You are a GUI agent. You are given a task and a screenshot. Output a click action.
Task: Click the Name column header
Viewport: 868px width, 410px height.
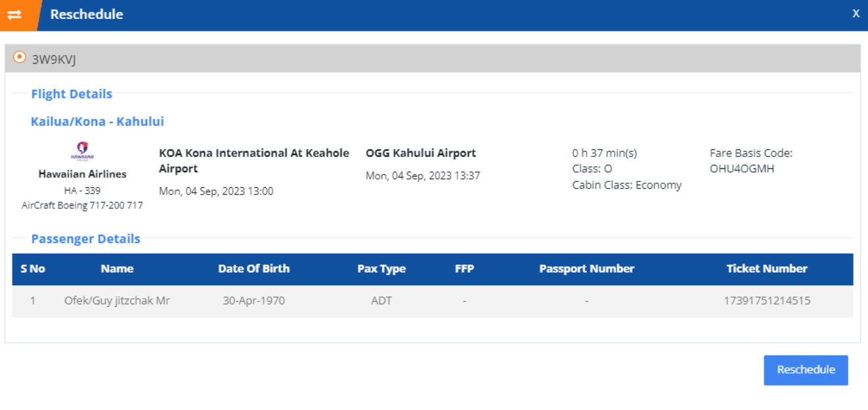120,269
